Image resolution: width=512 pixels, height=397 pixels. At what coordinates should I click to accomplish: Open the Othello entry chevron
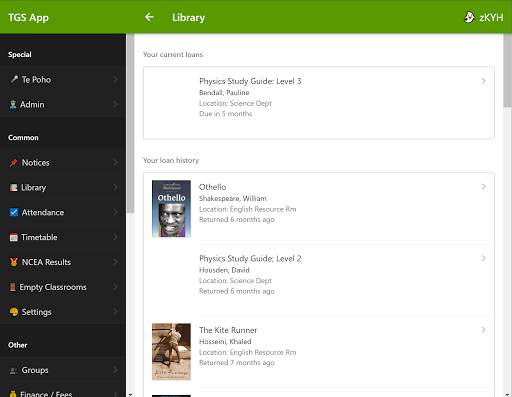(x=483, y=187)
